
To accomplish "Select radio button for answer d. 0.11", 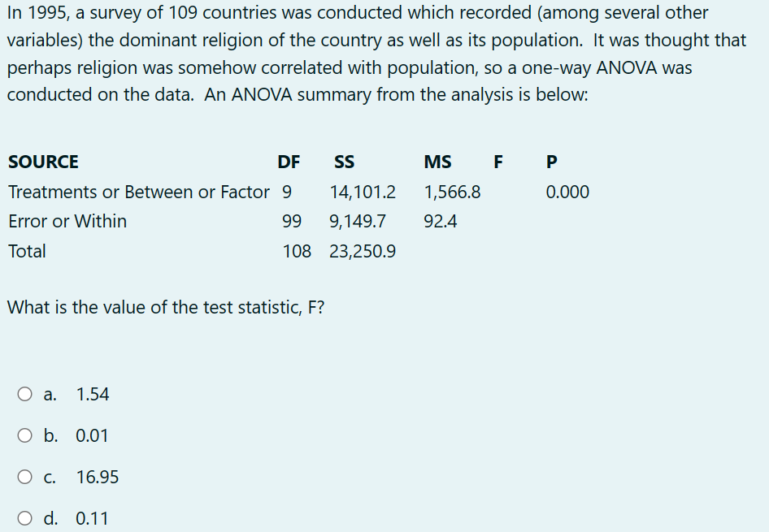I will (25, 518).
